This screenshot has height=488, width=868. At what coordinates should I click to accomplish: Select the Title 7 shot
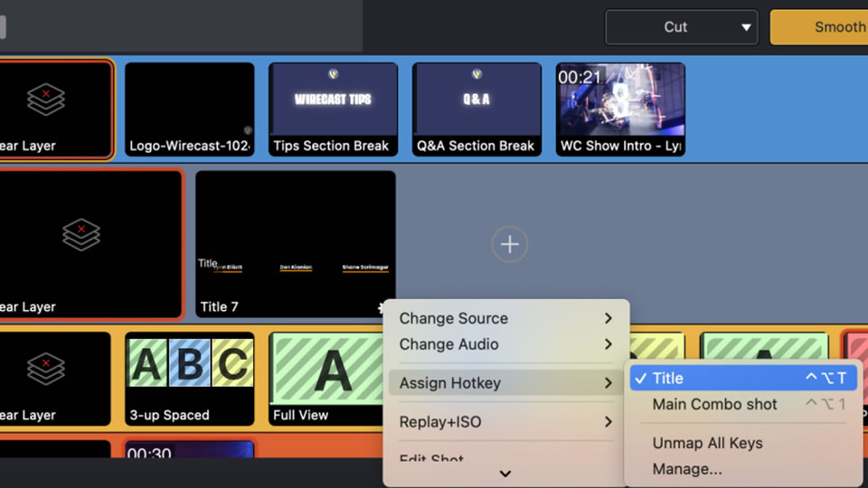coord(296,244)
